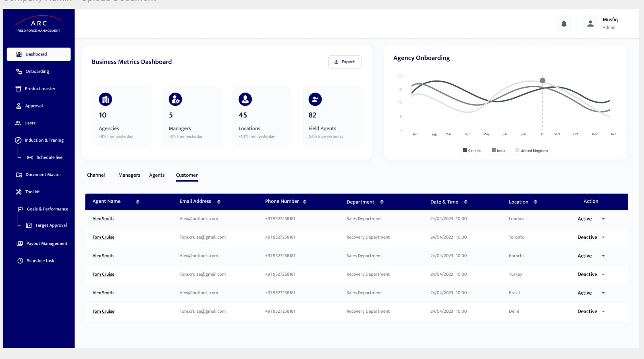Click the Tool kit wrench icon

[19, 192]
